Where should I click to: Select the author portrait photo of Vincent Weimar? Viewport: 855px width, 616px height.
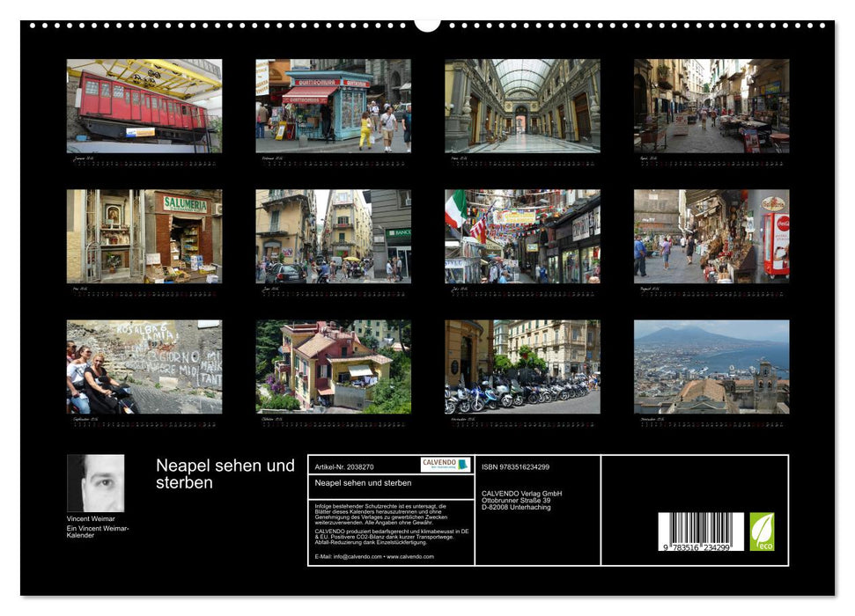(96, 480)
